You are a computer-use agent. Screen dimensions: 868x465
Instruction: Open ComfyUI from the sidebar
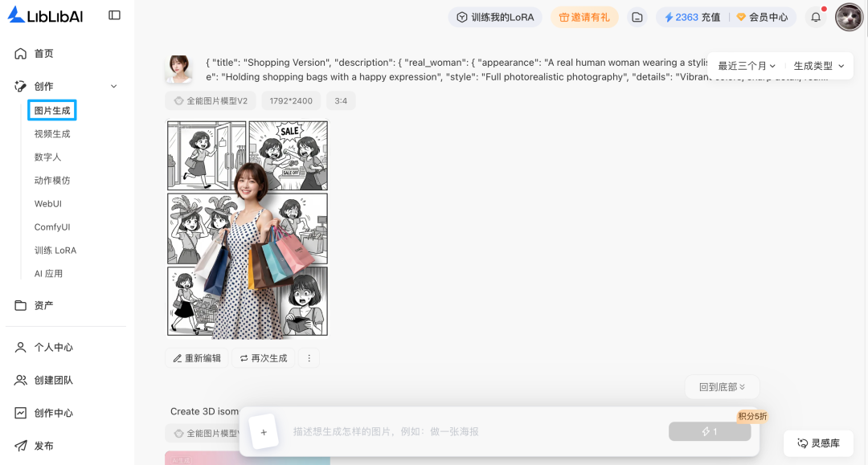click(52, 226)
